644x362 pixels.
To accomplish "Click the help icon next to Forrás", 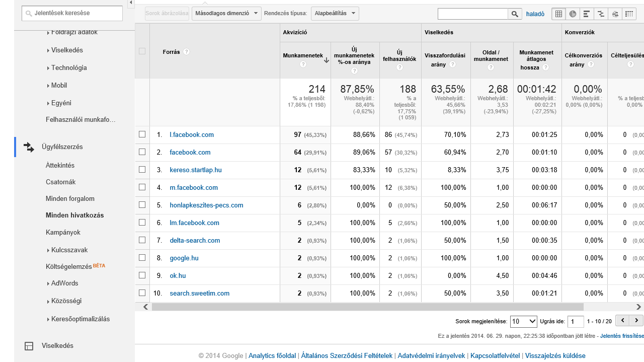I will click(x=187, y=52).
